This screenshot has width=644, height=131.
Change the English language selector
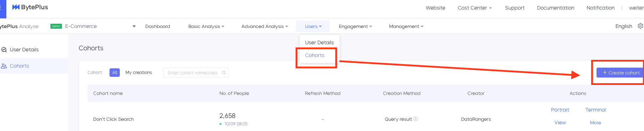(624, 27)
